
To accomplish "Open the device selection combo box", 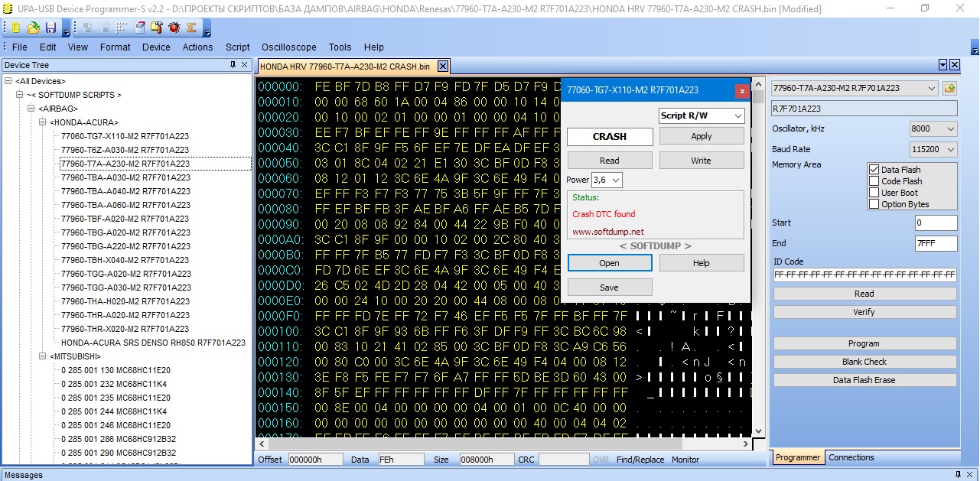I will 855,88.
